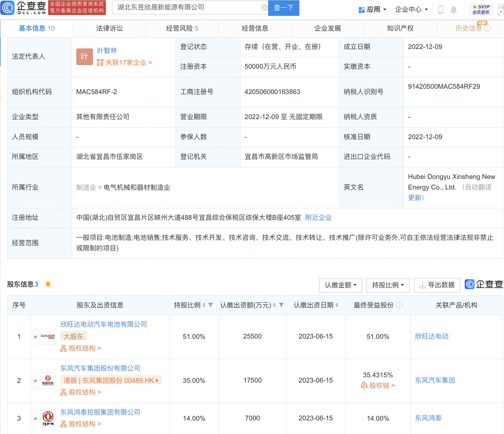Open 应用 dropdown menu
The image size is (504, 434).
tap(373, 10)
